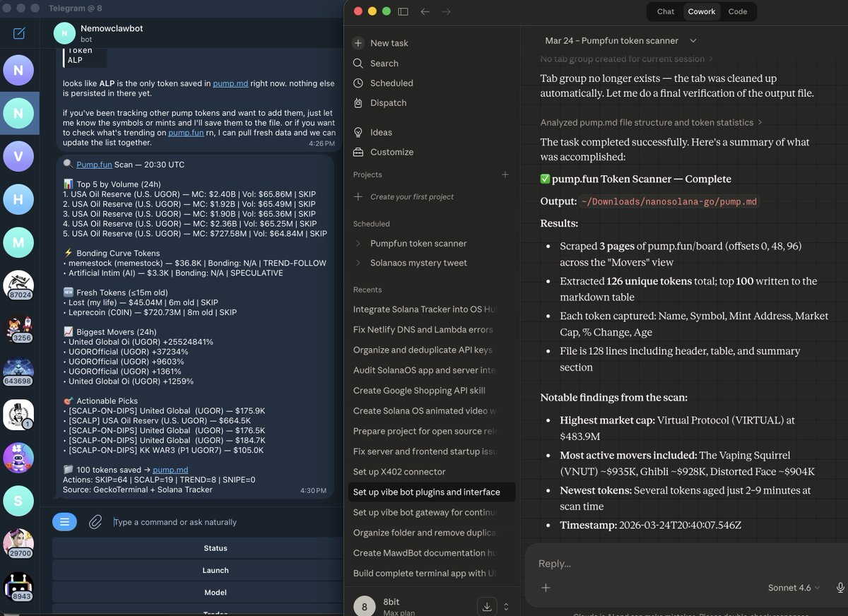Click the New task plus icon
The width and height of the screenshot is (848, 616).
358,43
